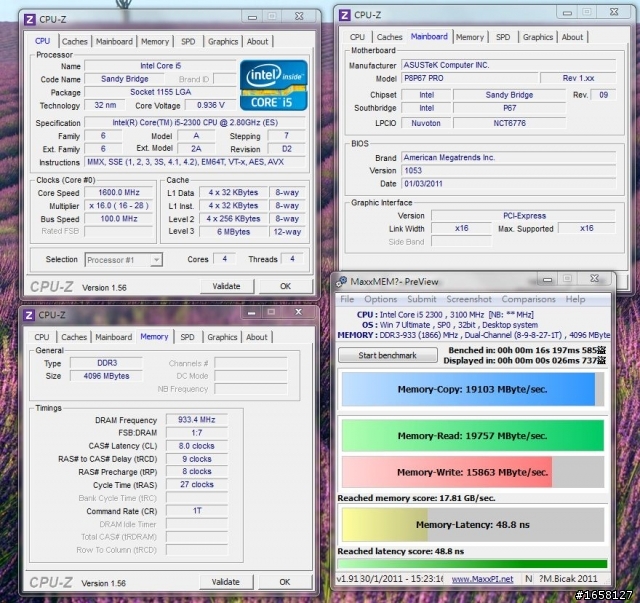Click the Package Socket 1155 LGA value
The image size is (640, 603).
pos(160,92)
